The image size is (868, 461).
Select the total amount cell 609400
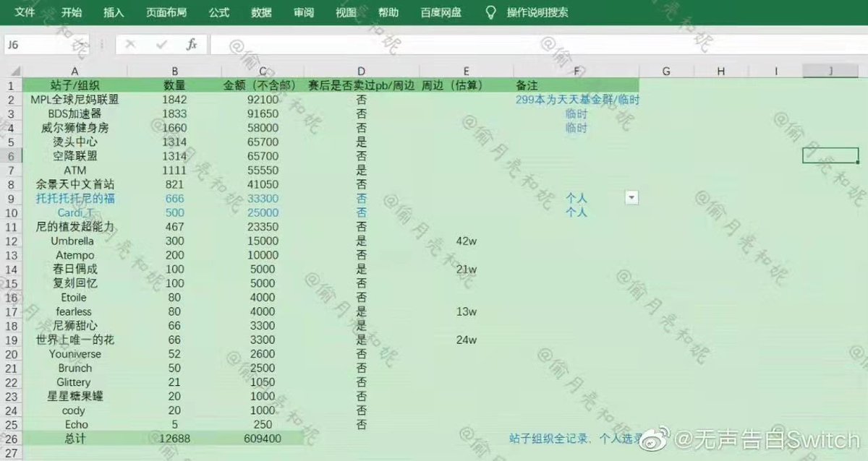tap(262, 439)
